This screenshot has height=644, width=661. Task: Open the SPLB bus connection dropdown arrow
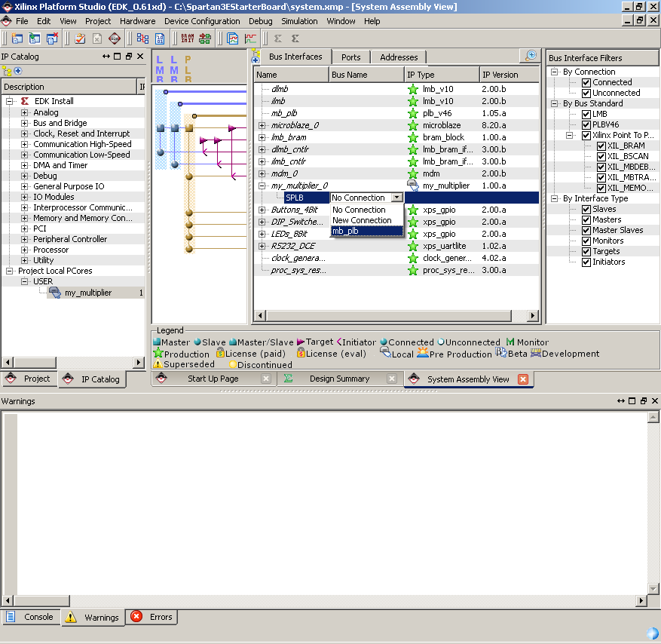[x=396, y=198]
